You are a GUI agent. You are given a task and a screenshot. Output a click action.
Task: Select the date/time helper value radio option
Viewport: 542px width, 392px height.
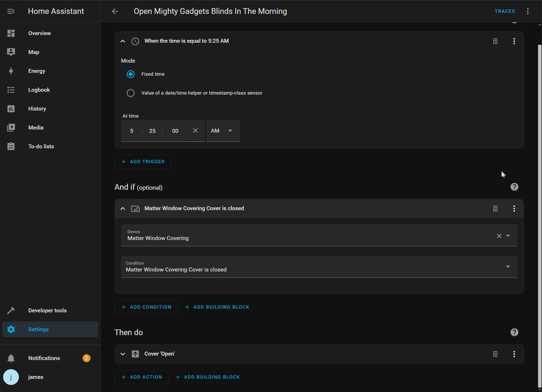pyautogui.click(x=131, y=93)
